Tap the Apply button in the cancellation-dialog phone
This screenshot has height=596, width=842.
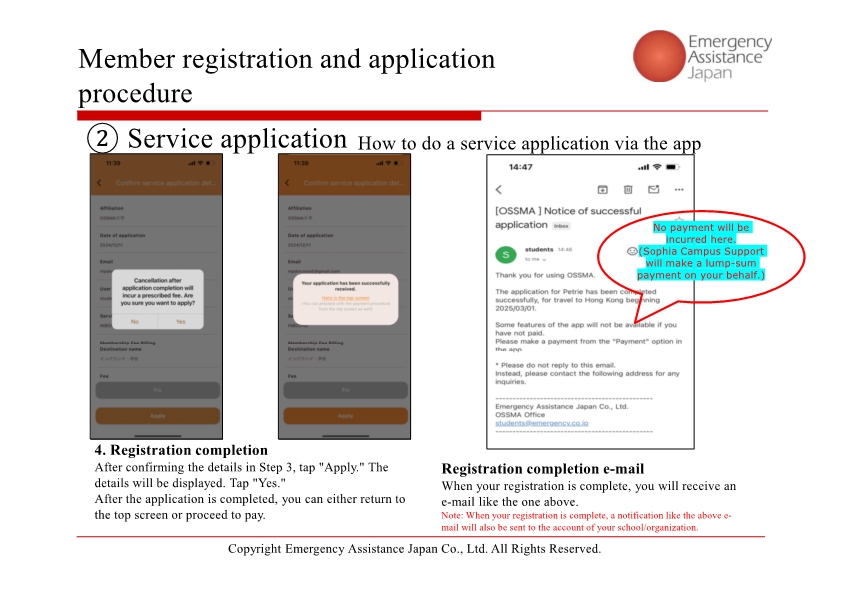point(157,416)
